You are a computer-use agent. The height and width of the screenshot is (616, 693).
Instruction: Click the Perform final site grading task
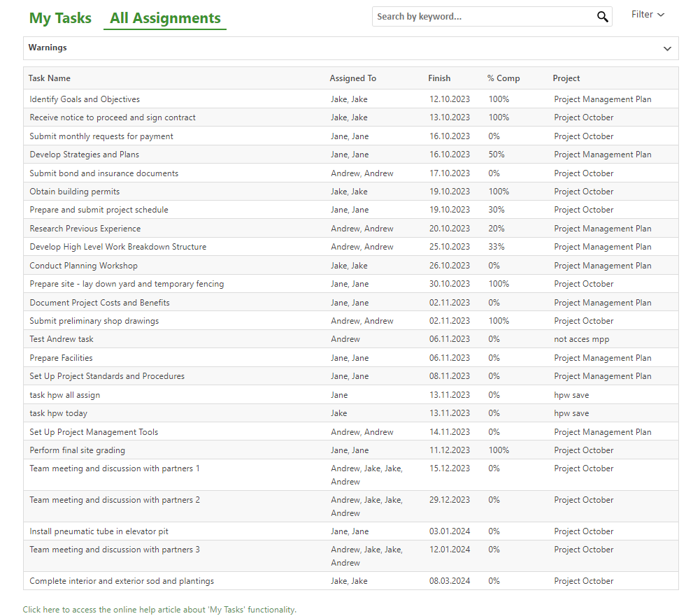(78, 450)
